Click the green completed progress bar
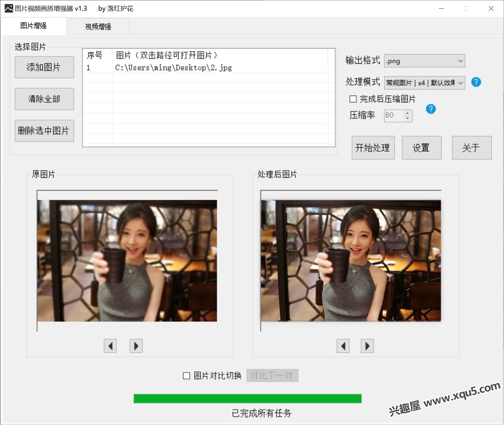Image resolution: width=504 pixels, height=425 pixels. point(247,398)
